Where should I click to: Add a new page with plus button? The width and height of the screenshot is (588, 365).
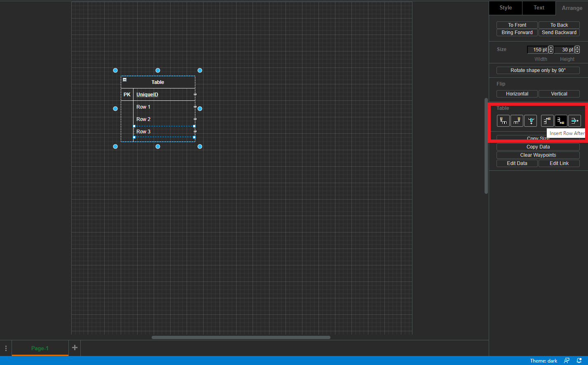75,348
